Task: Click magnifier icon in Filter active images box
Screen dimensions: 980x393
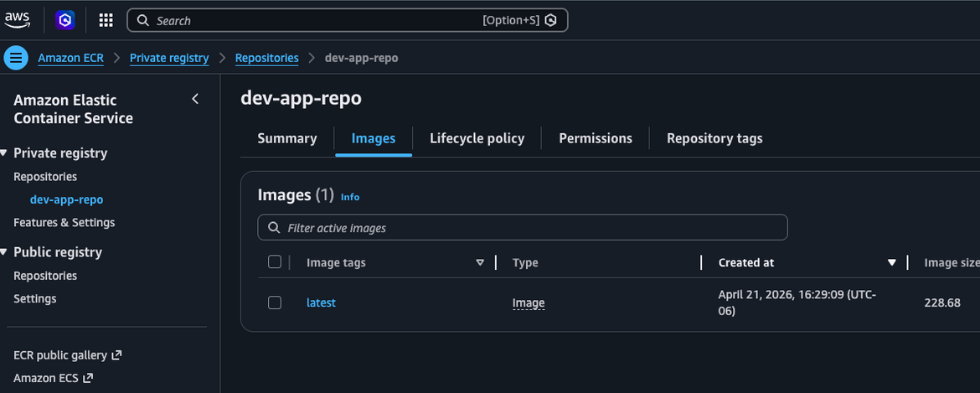Action: coord(274,227)
